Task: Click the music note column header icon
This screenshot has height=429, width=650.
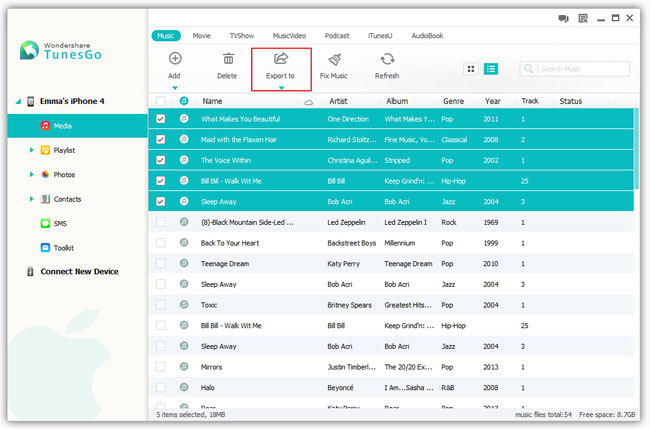Action: click(184, 101)
